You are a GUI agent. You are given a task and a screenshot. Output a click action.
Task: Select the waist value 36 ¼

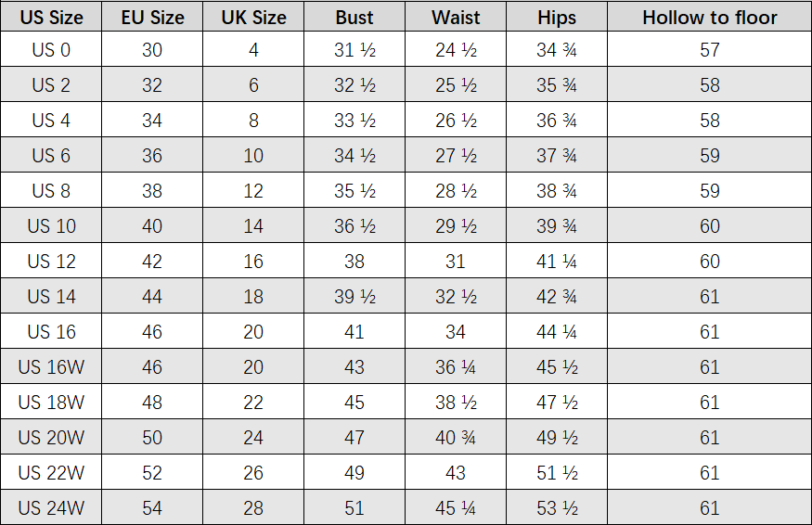(456, 367)
